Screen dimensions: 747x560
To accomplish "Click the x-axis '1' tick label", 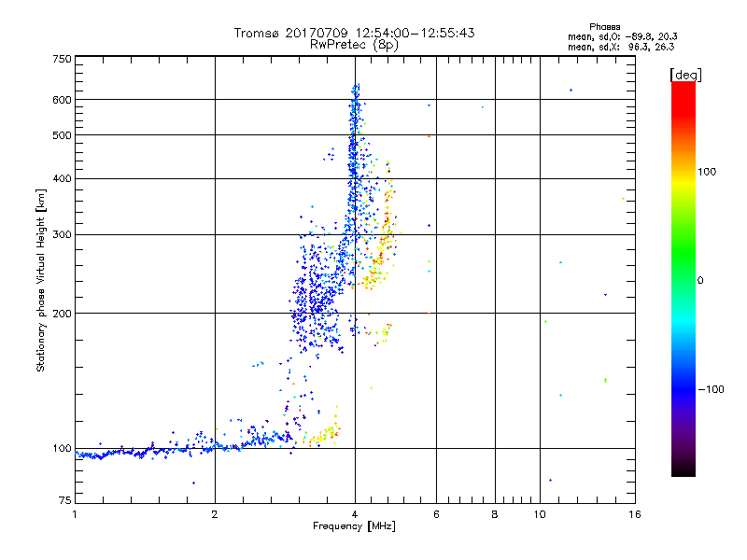I will pos(75,514).
